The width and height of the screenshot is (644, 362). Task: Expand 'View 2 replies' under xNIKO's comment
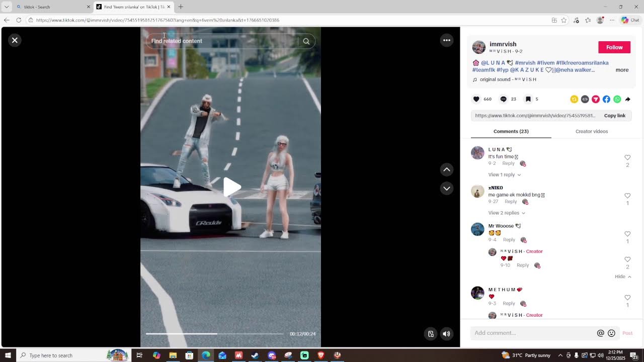click(507, 213)
